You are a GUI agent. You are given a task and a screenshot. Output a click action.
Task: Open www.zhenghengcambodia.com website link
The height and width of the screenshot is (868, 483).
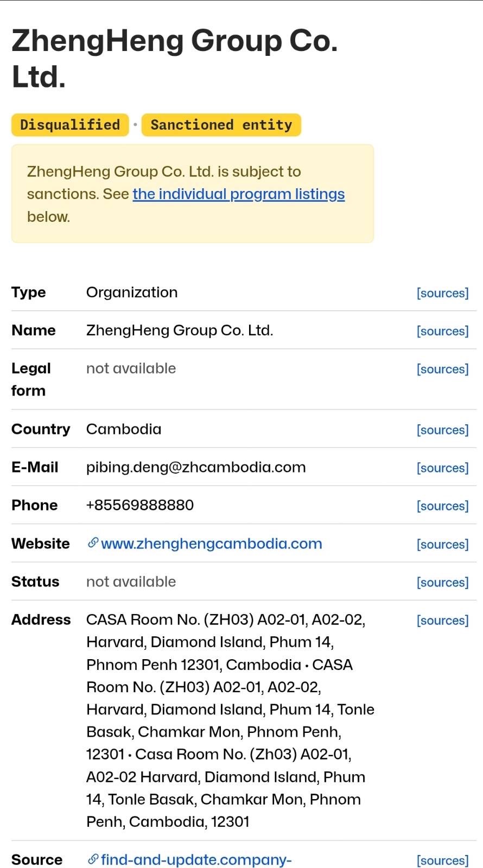pyautogui.click(x=211, y=544)
